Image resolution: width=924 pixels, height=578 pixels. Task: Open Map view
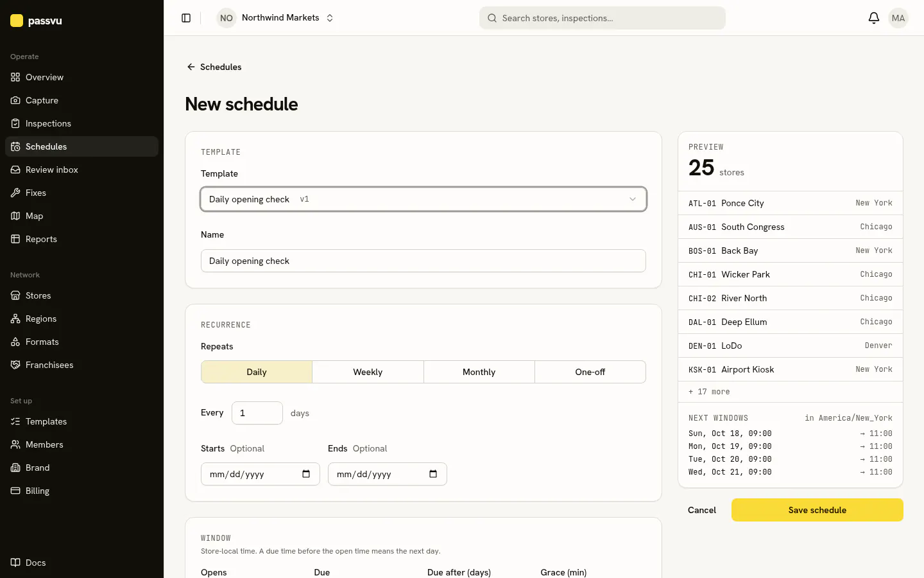coord(81,216)
